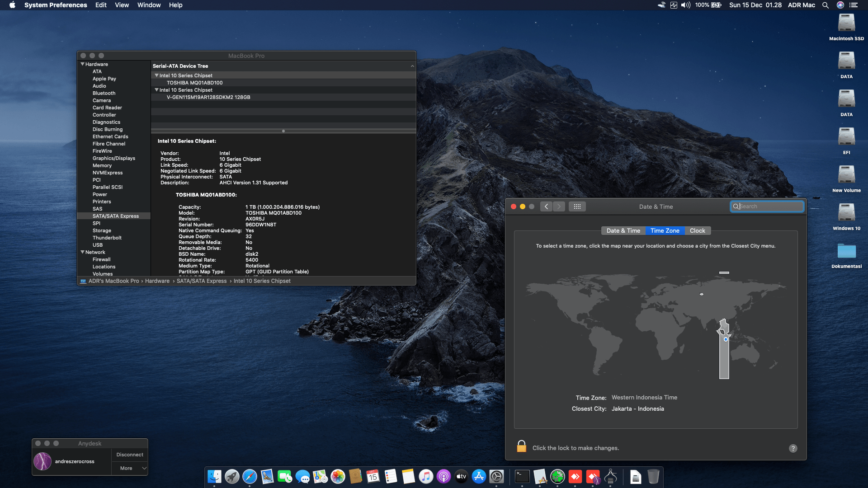Click the volume icon in the menu bar
Screen dimensions: 868x488
[685, 5]
